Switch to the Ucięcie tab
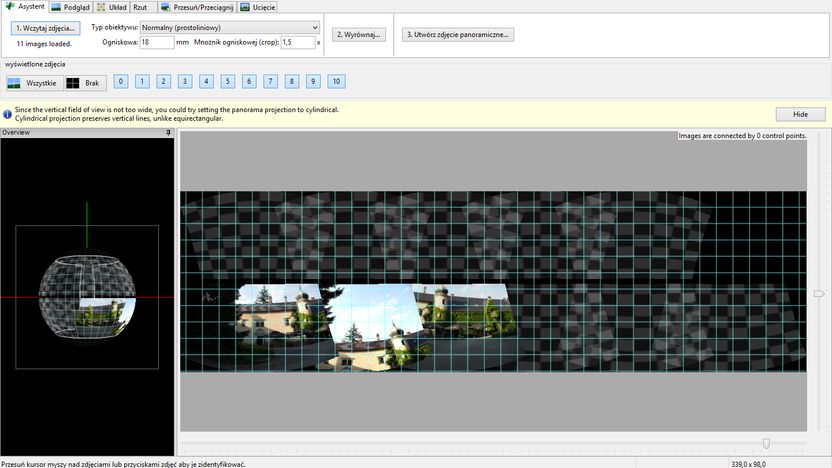The height and width of the screenshot is (468, 832). [258, 7]
